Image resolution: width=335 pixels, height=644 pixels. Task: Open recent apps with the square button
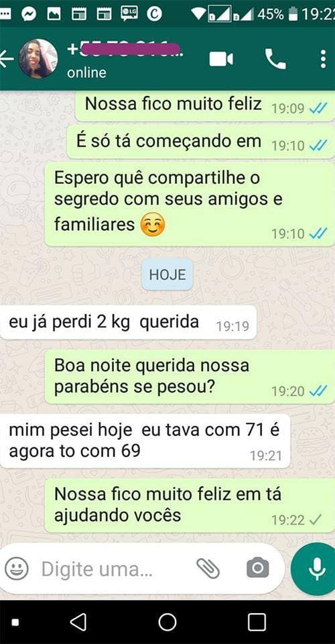click(x=257, y=622)
